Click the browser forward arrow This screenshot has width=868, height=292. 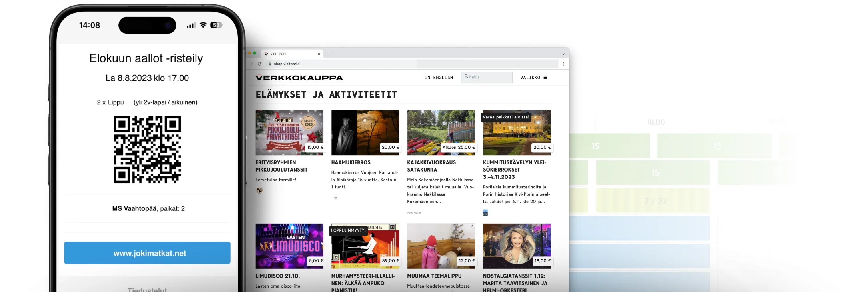(x=251, y=64)
